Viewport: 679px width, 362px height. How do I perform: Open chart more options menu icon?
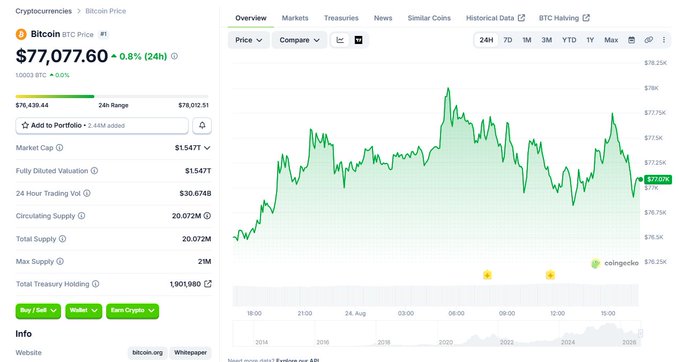[x=664, y=40]
